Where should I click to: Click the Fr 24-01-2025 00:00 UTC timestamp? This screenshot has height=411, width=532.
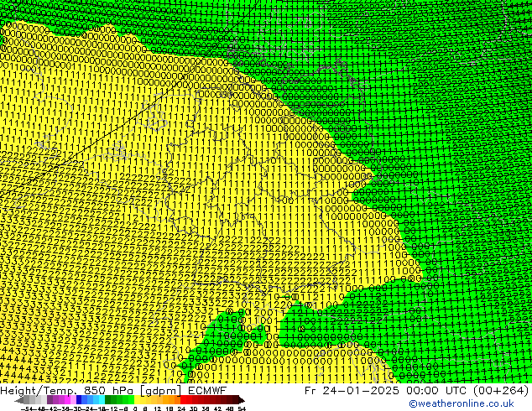point(417,391)
